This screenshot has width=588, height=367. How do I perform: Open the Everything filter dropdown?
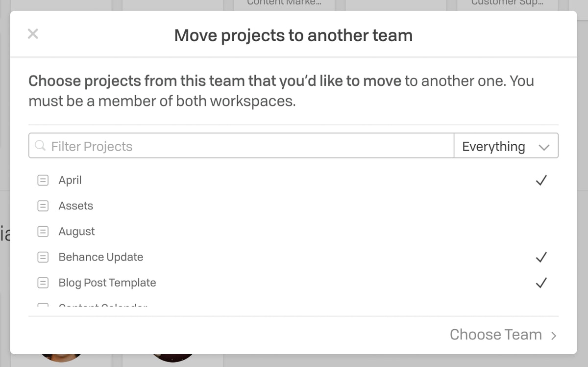[x=506, y=146]
